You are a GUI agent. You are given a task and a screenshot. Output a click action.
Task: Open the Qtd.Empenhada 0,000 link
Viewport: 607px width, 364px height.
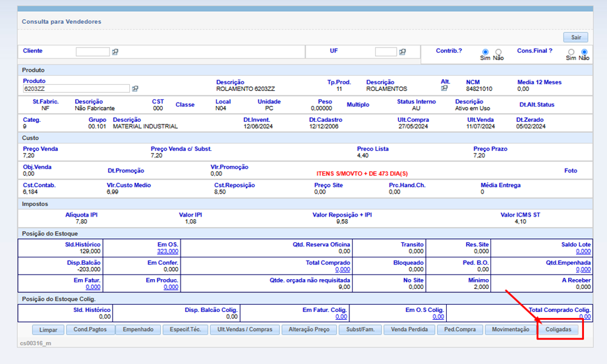pos(583,270)
